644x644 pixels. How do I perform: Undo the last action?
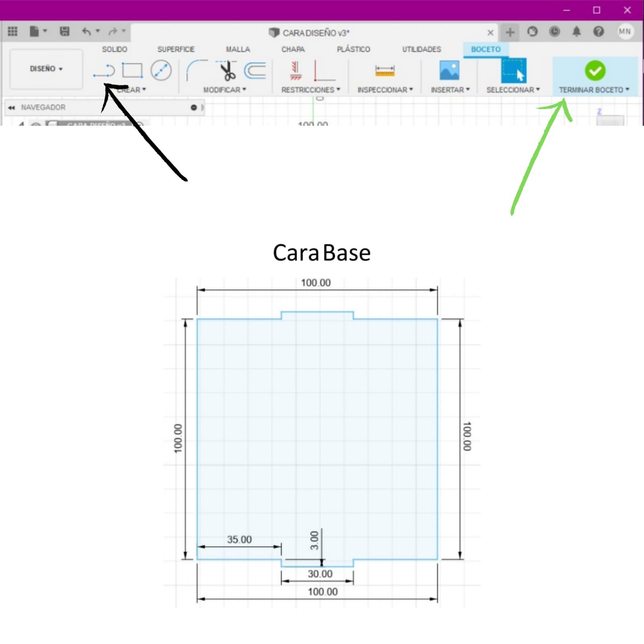tap(86, 31)
